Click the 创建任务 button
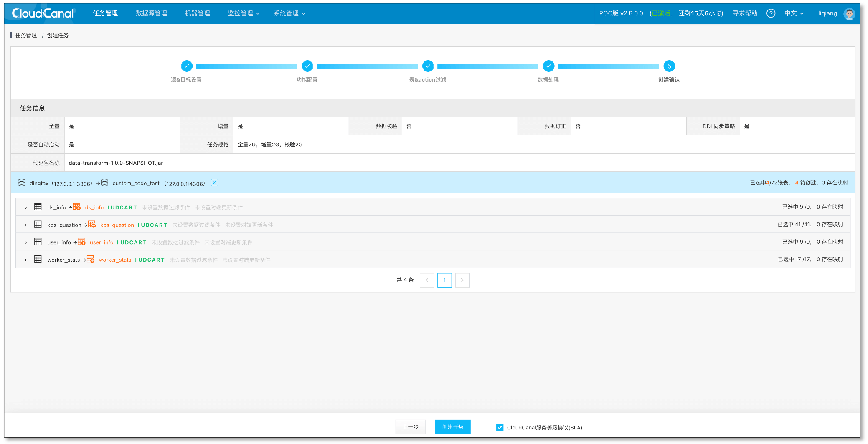This screenshot has height=444, width=868. [x=452, y=427]
